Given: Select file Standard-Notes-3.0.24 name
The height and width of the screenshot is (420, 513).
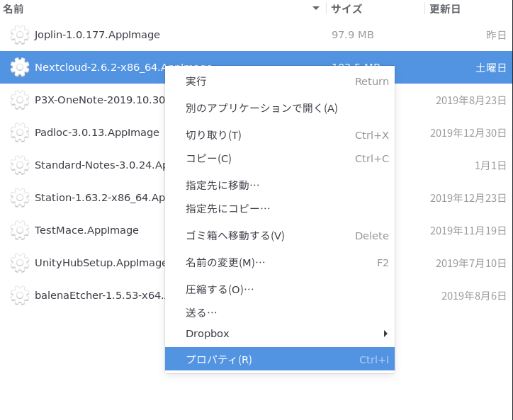Looking at the screenshot, I should click(x=100, y=165).
